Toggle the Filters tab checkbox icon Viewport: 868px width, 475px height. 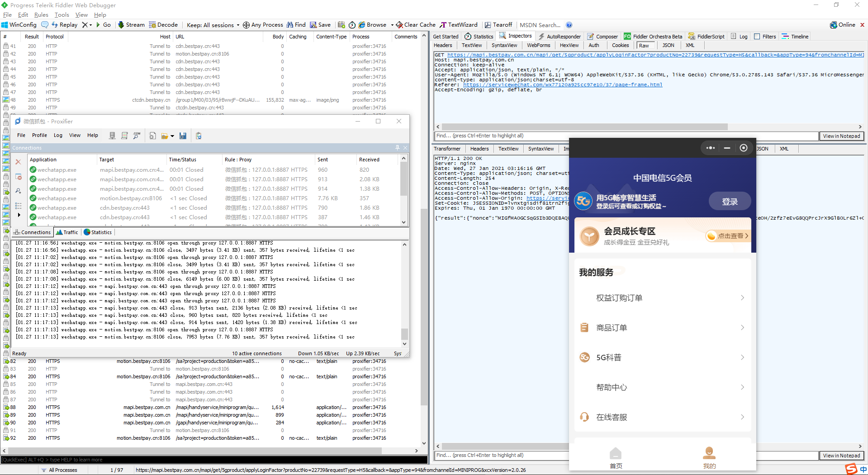click(757, 37)
